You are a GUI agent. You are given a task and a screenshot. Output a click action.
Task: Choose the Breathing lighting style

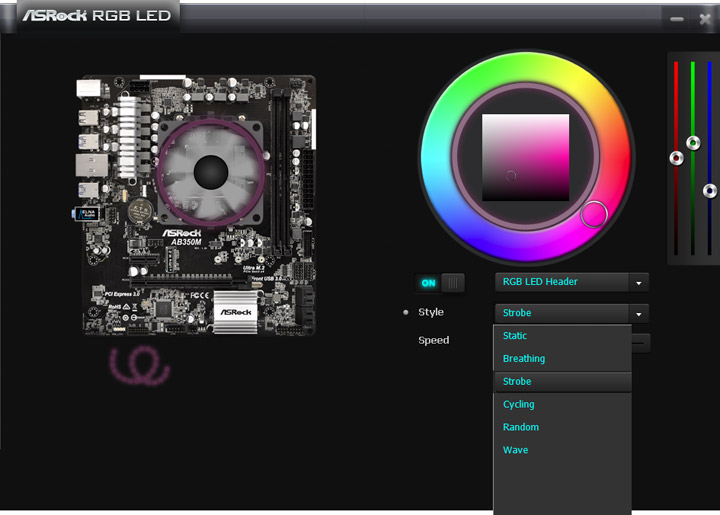click(562, 359)
